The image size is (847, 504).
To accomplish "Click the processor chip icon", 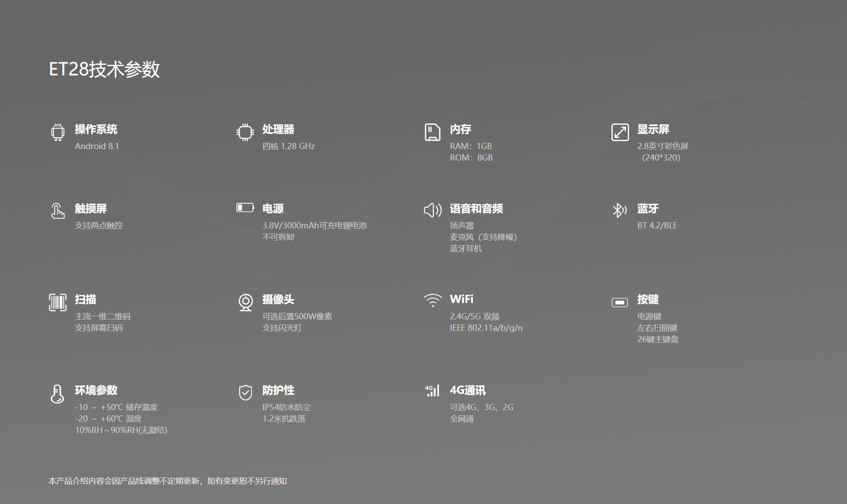I will (245, 132).
